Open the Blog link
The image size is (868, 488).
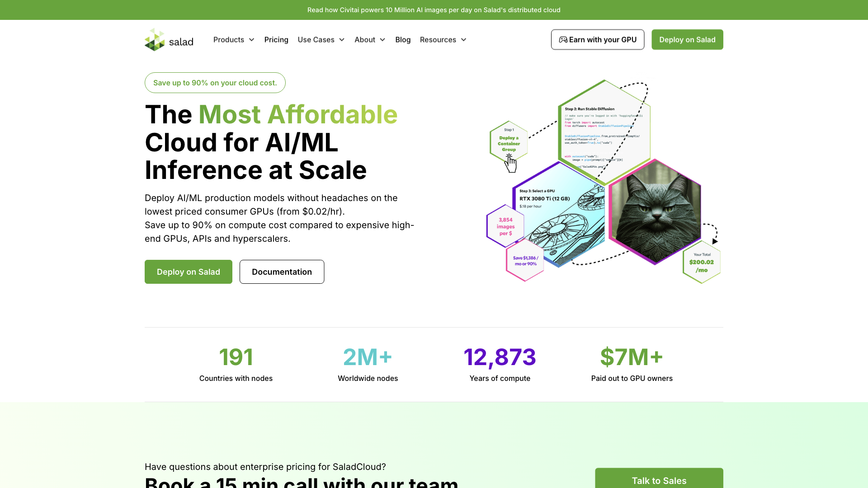[x=403, y=40]
